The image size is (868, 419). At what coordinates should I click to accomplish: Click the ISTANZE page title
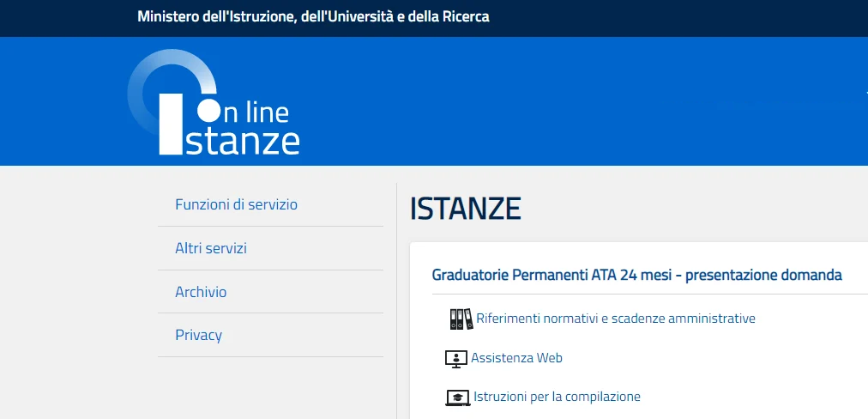tap(466, 209)
